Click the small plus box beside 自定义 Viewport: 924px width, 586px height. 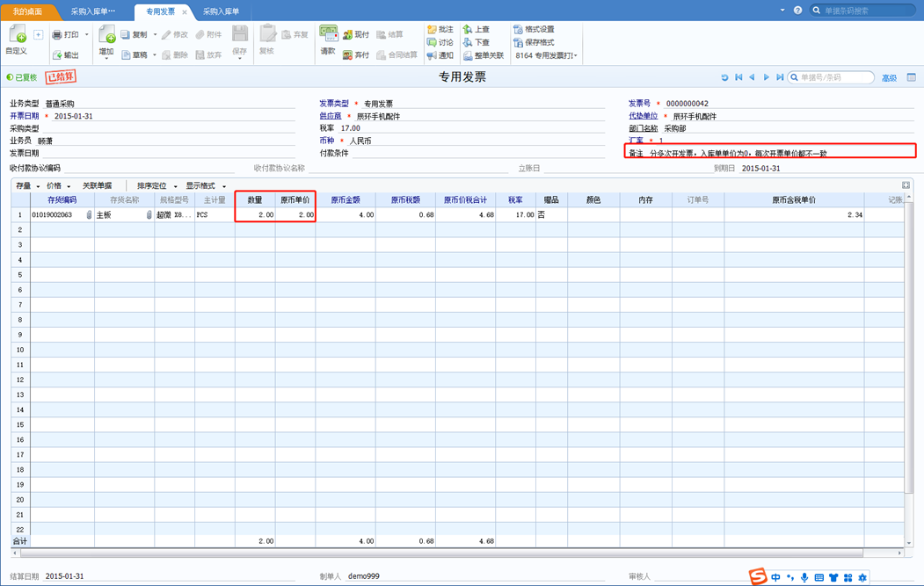click(x=39, y=35)
